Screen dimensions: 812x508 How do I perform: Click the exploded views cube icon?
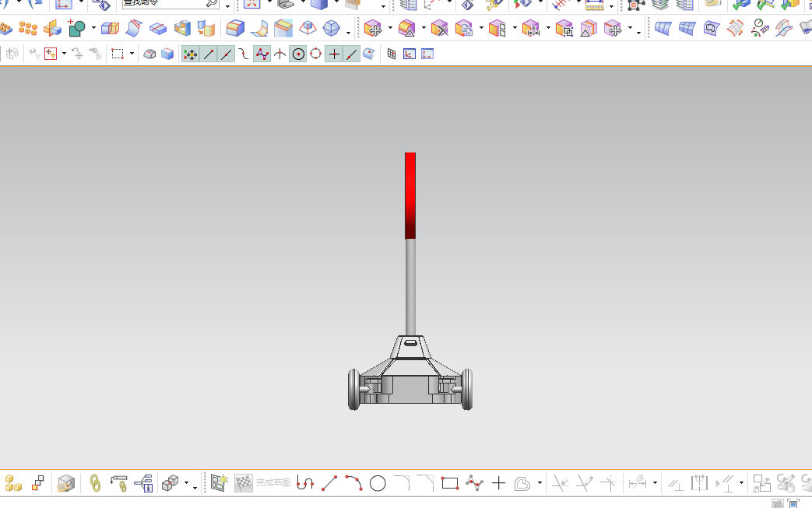click(x=170, y=483)
